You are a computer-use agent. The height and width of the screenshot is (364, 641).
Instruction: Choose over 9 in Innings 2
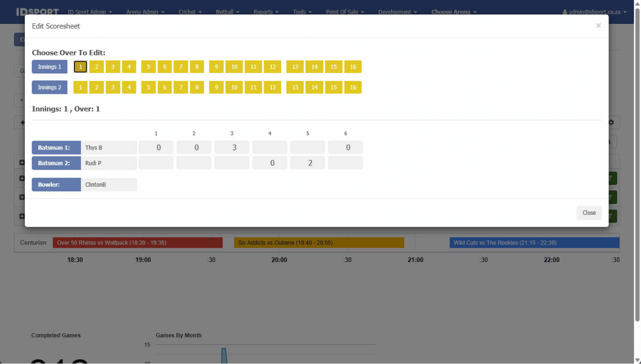[x=216, y=87]
